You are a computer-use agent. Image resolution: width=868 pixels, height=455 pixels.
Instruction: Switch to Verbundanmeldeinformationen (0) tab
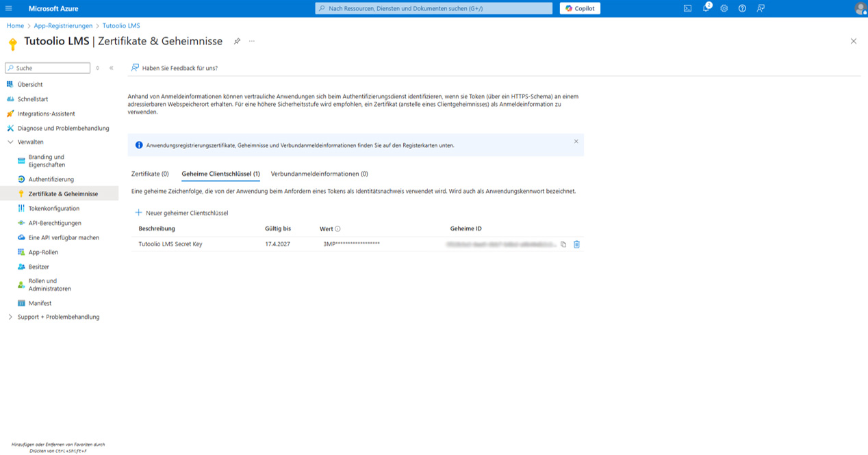pos(320,174)
